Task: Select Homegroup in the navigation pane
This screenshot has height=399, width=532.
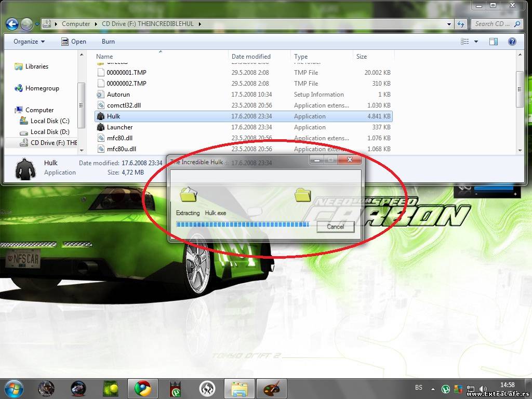Action: pyautogui.click(x=37, y=88)
